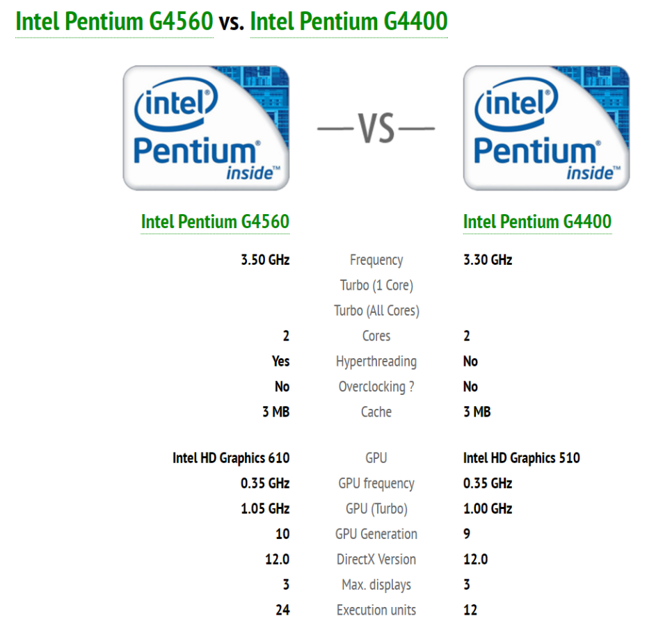Click the 3.50 GHz frequency value
Viewport: 672px width, 623px height.
click(x=265, y=259)
